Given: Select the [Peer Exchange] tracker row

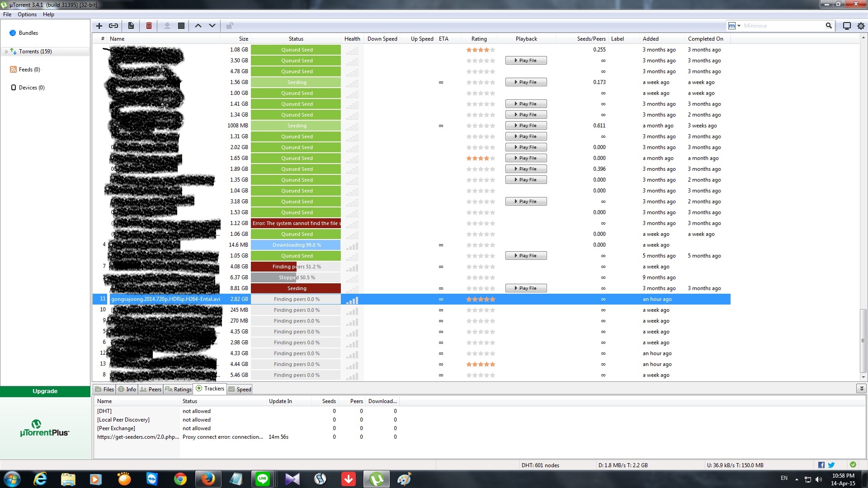Looking at the screenshot, I should (247, 428).
